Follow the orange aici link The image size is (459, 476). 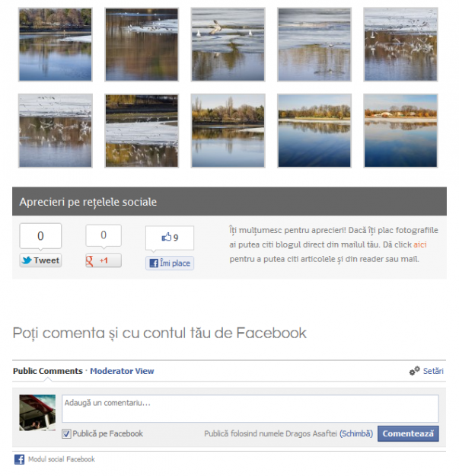coord(420,244)
